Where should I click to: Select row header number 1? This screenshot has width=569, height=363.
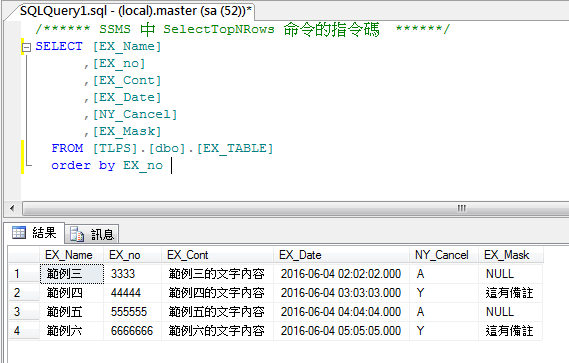click(x=24, y=274)
